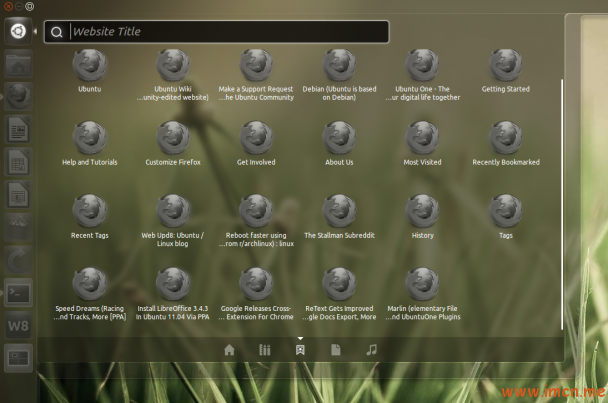Open Terminal from the launcher
Image resolution: width=608 pixels, height=403 pixels.
coord(18,292)
